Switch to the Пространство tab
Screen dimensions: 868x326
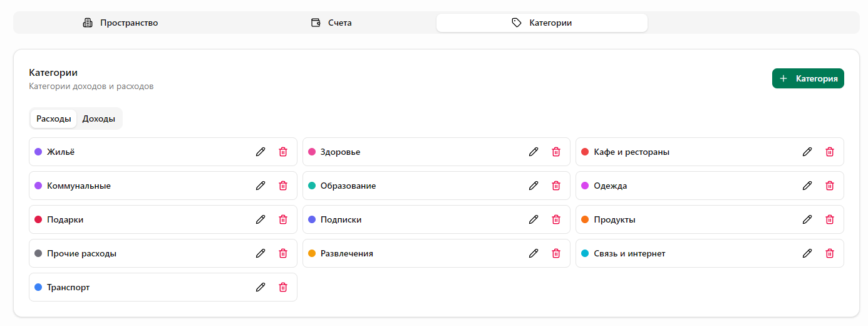tap(120, 23)
